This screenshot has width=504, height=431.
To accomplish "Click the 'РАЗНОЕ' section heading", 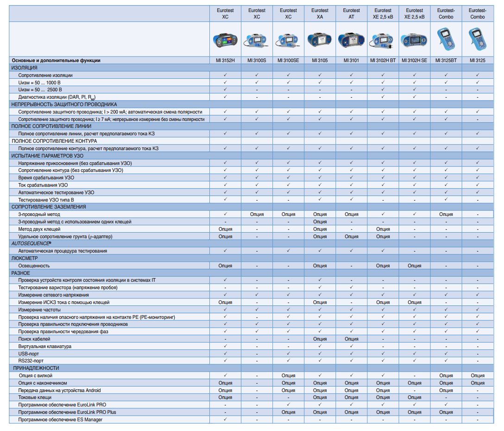I will [x=20, y=273].
